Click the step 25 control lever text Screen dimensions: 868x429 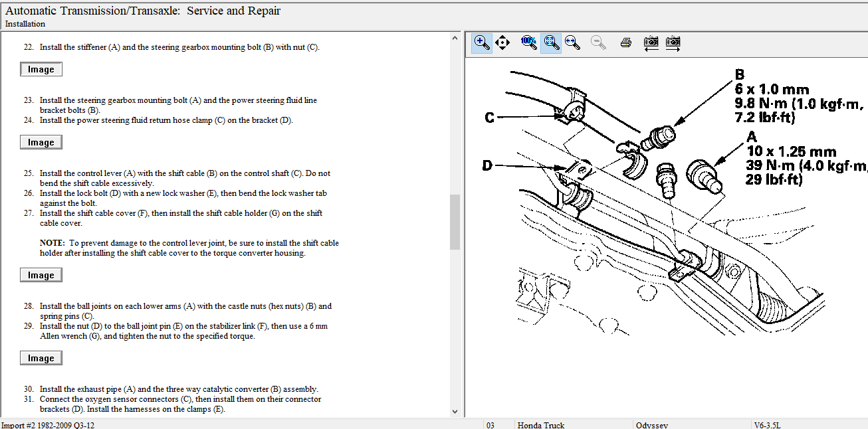[x=185, y=178]
